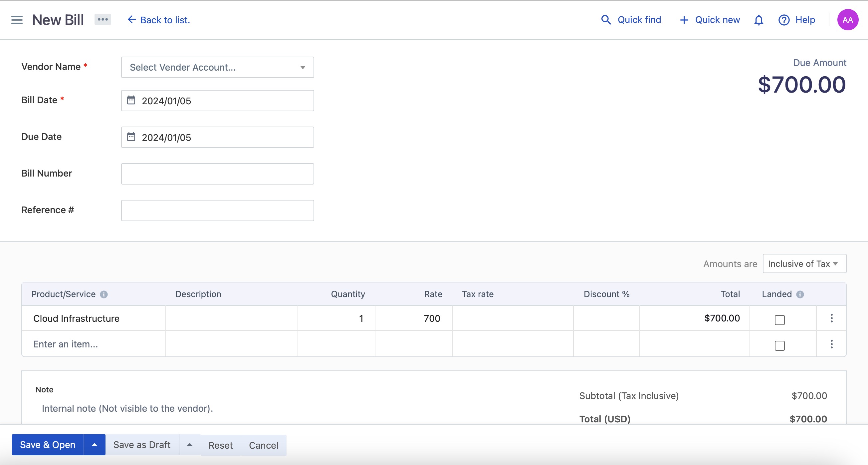Expand the Inclusive of Tax dropdown
Viewport: 868px width, 465px height.
tap(804, 264)
